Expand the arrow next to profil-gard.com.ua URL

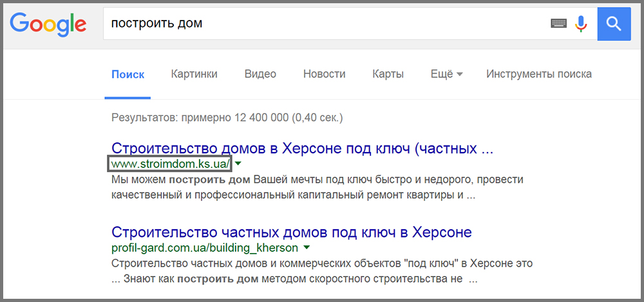pyautogui.click(x=307, y=247)
